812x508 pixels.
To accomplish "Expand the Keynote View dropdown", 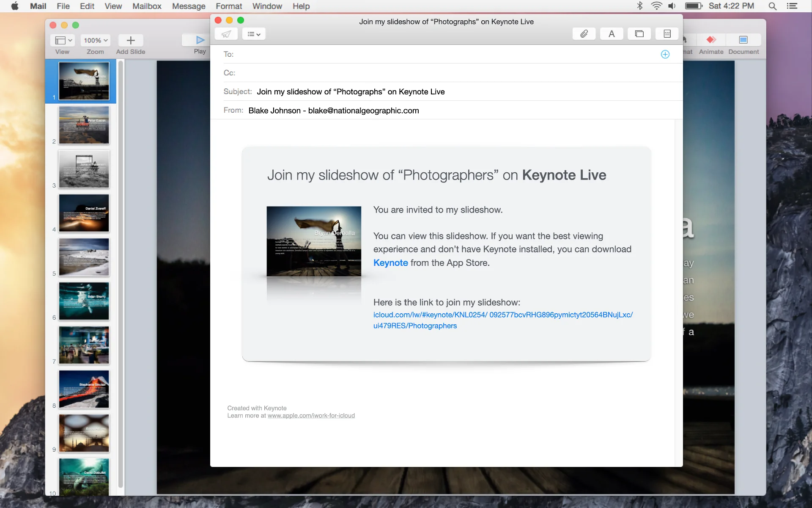I will [63, 41].
